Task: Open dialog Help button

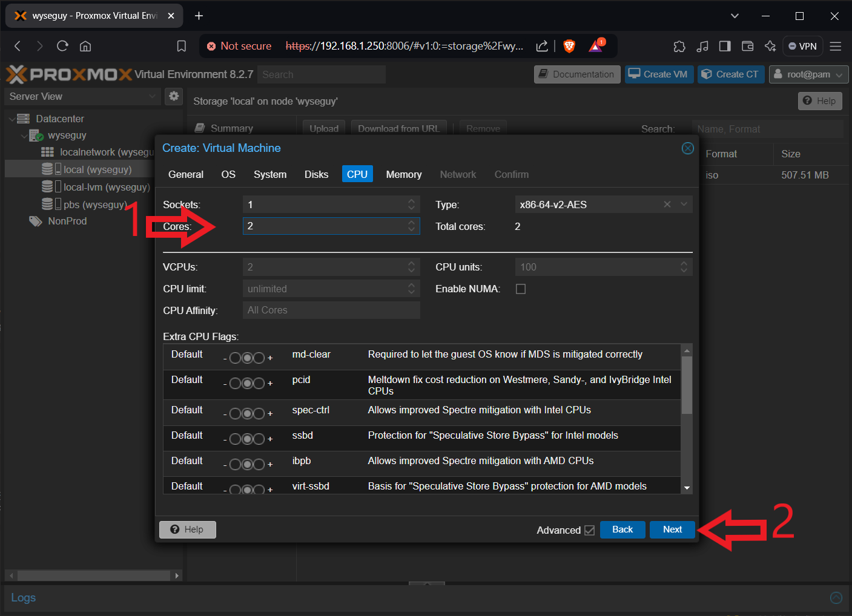Action: 187,529
